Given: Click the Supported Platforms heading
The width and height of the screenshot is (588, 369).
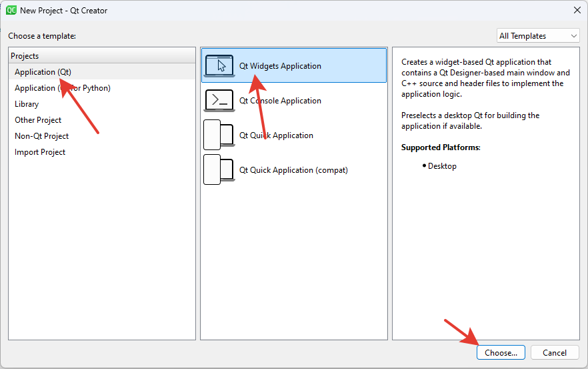Looking at the screenshot, I should (441, 147).
